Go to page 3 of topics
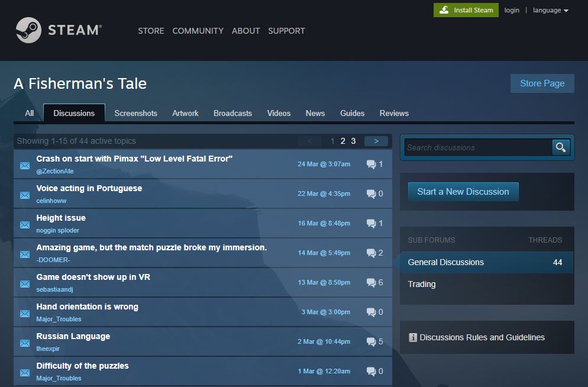 (353, 141)
